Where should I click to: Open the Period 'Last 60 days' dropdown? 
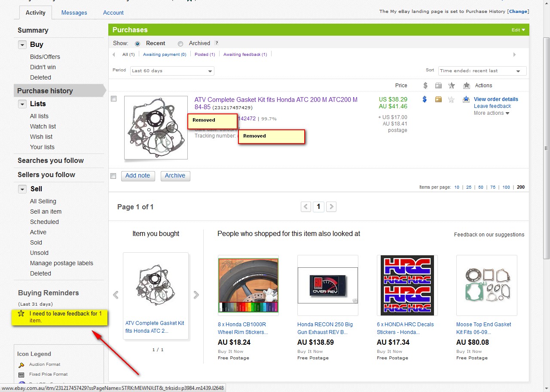click(172, 71)
